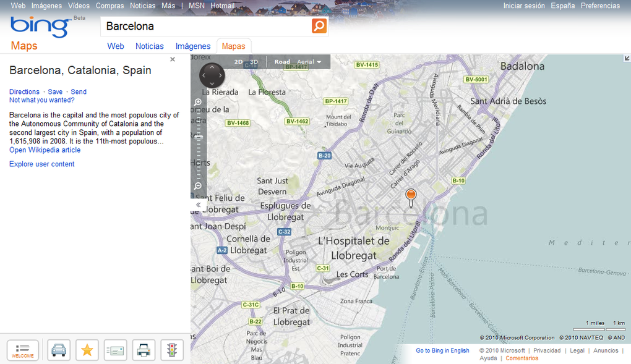Open saved places with the star icon
631x364 pixels.
[87, 350]
